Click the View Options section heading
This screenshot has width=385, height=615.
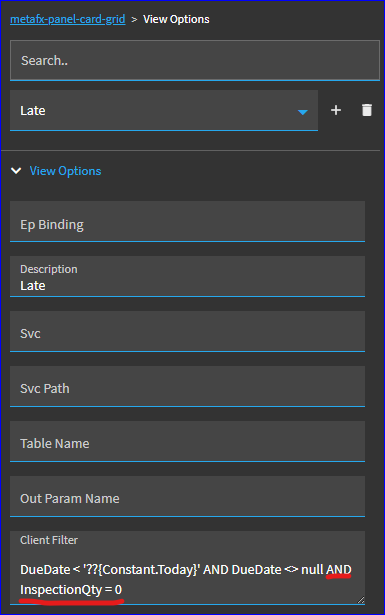[65, 171]
